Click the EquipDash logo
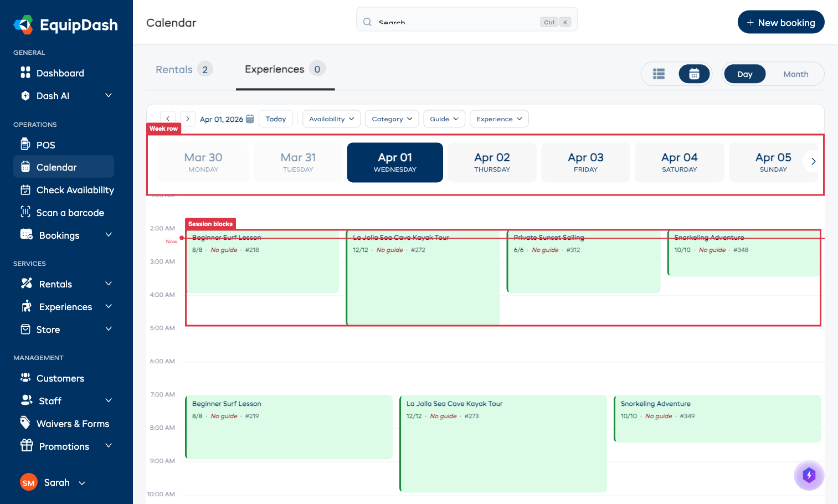Image resolution: width=838 pixels, height=504 pixels. [65, 24]
